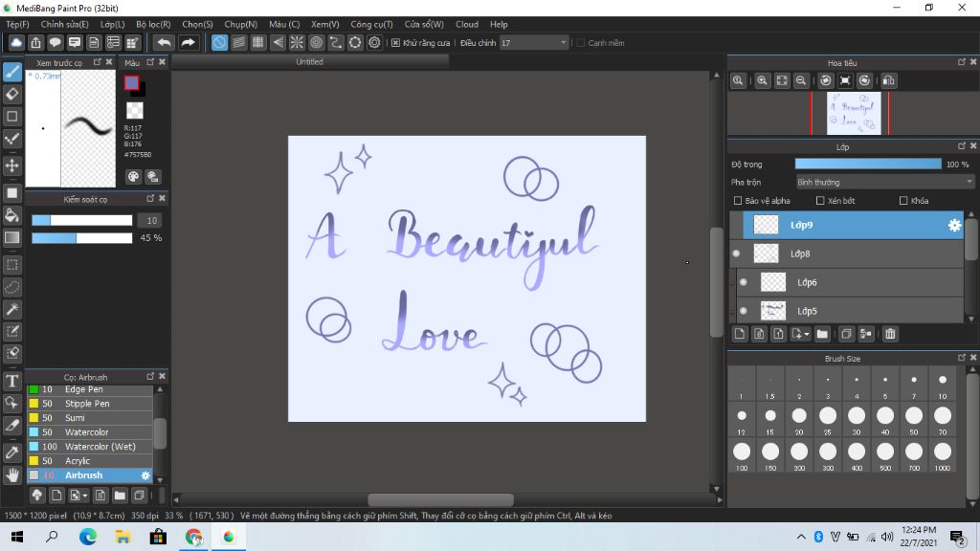Delete layer with trash icon
Viewport: 980px width, 551px height.
pos(890,334)
